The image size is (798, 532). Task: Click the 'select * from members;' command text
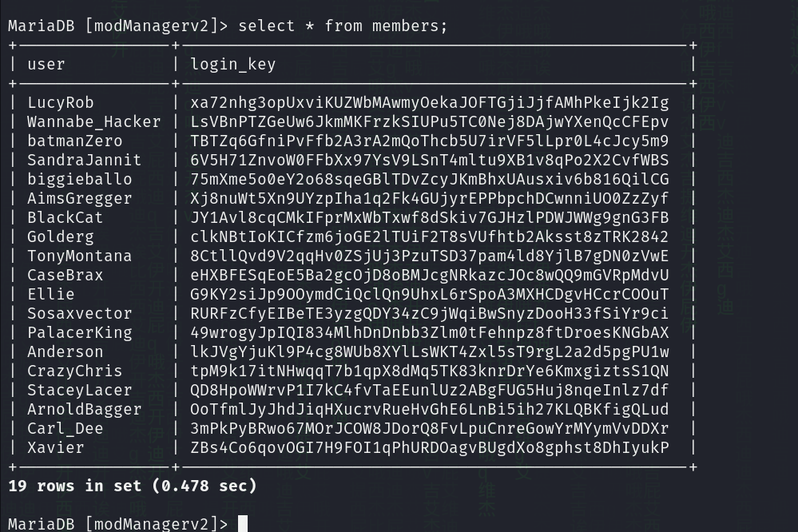tap(343, 26)
